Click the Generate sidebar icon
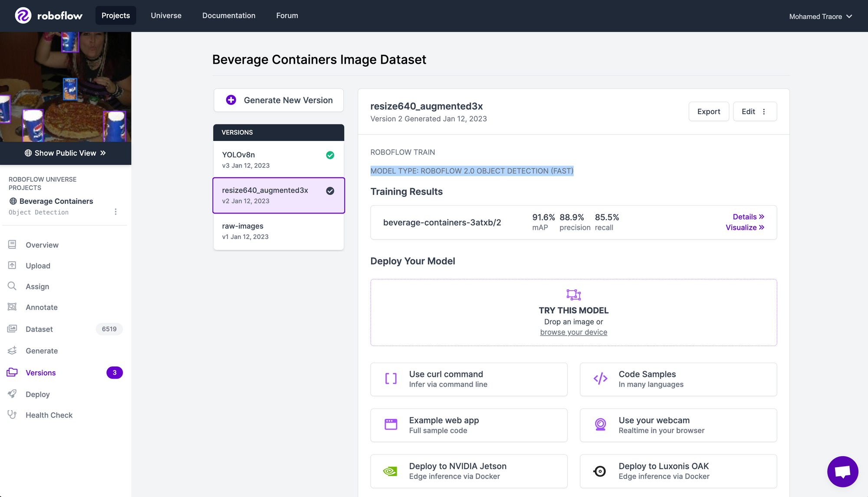The width and height of the screenshot is (868, 497). [13, 350]
